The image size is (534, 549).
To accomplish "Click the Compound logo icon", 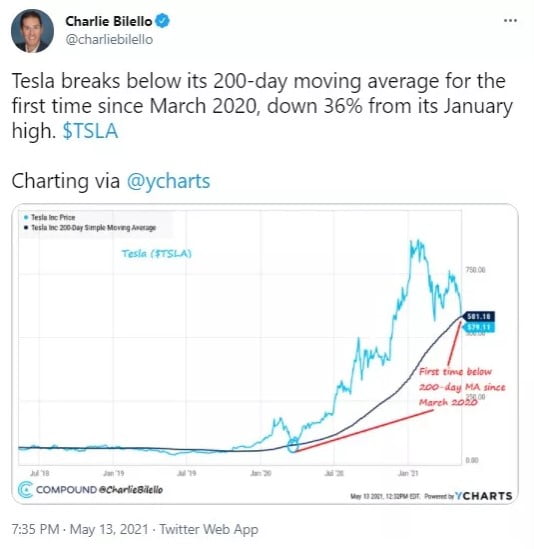I will (x=25, y=489).
